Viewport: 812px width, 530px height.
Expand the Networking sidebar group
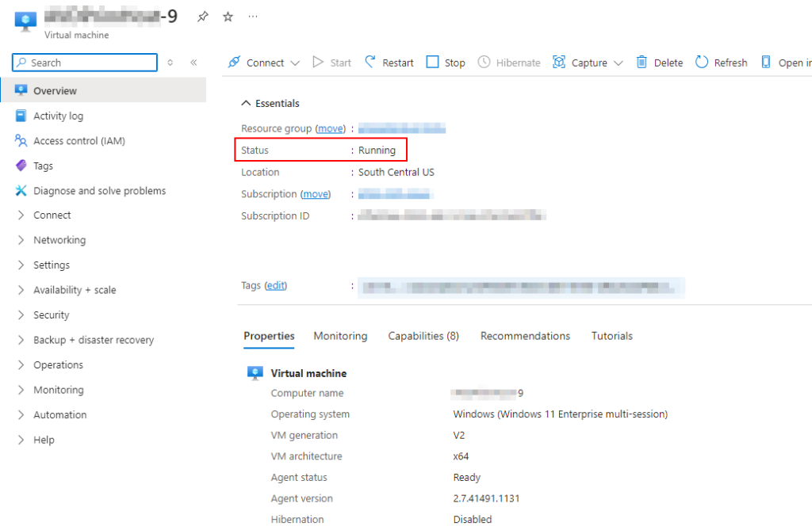click(x=59, y=240)
